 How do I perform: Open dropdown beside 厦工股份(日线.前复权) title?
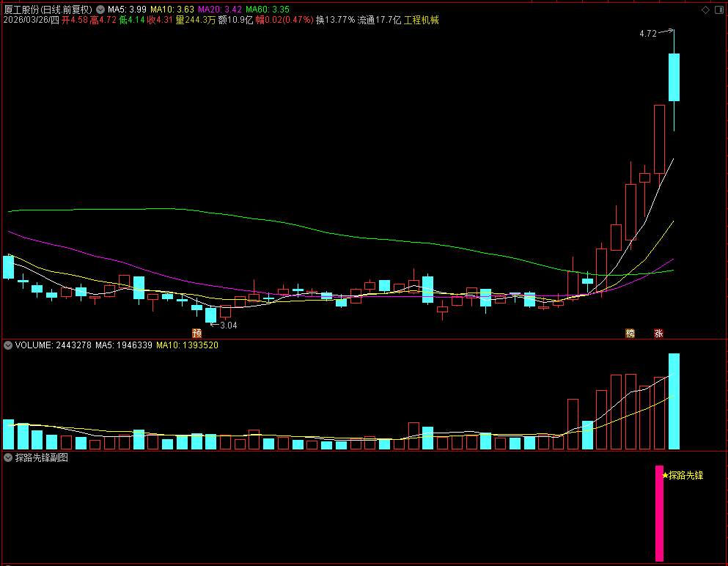click(x=100, y=10)
